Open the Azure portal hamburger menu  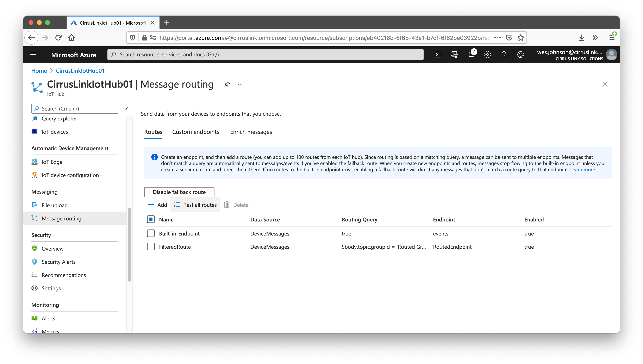pyautogui.click(x=33, y=55)
